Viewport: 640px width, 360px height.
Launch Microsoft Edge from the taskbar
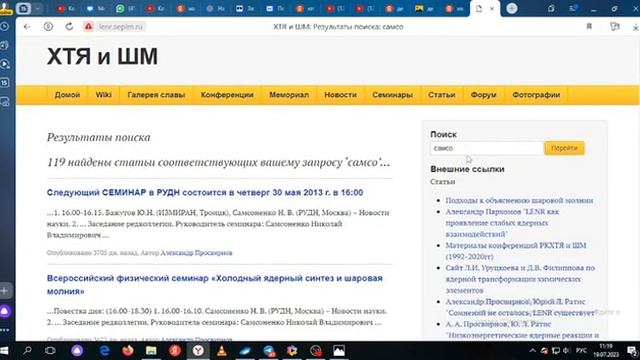coord(104,351)
